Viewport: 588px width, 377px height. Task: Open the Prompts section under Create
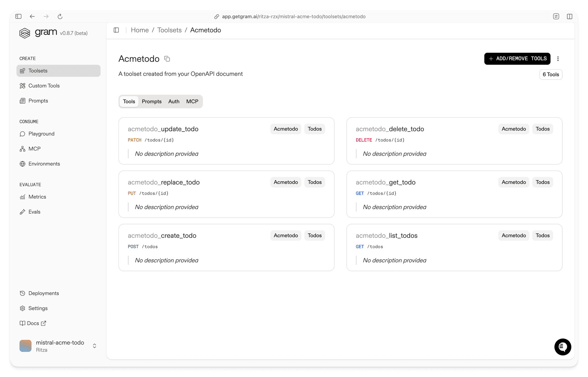click(x=38, y=101)
